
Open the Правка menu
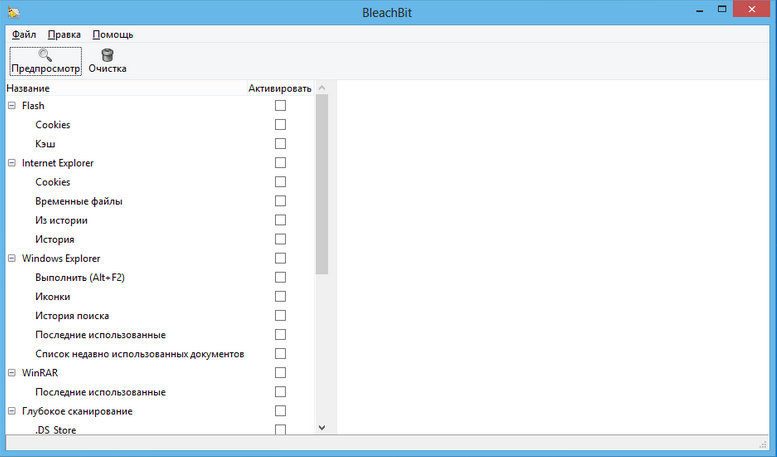[x=64, y=35]
